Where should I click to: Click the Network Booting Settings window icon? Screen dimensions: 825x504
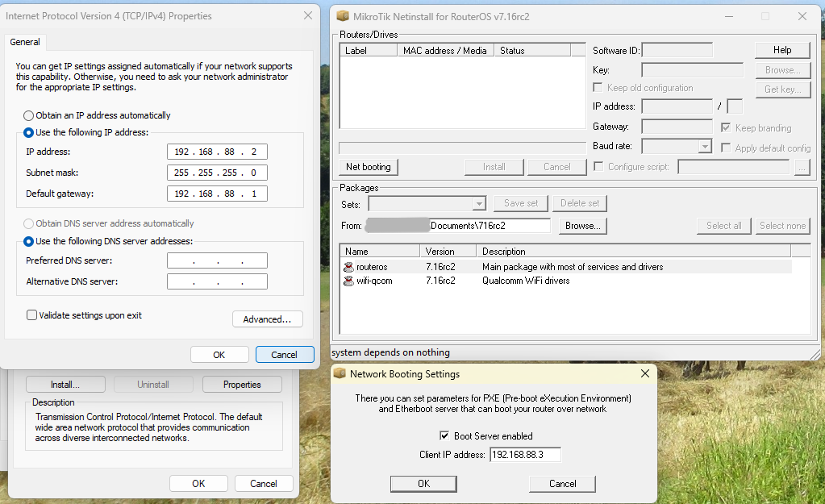pyautogui.click(x=340, y=373)
